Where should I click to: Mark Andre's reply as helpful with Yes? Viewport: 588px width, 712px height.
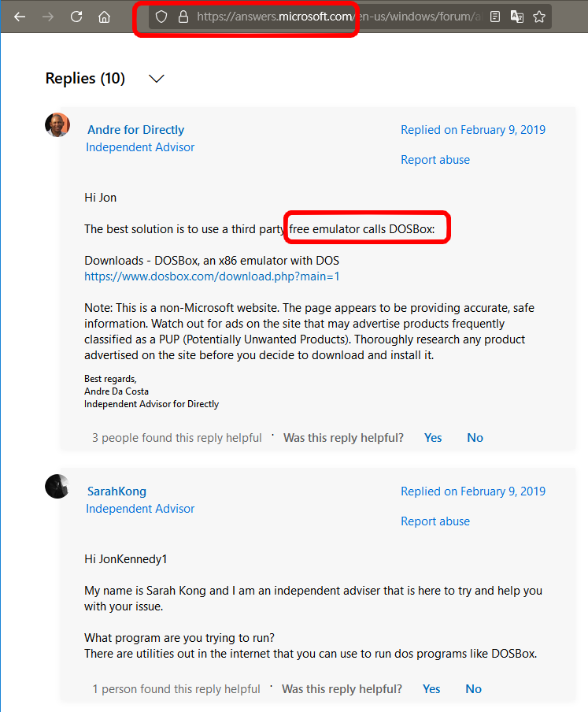point(433,438)
